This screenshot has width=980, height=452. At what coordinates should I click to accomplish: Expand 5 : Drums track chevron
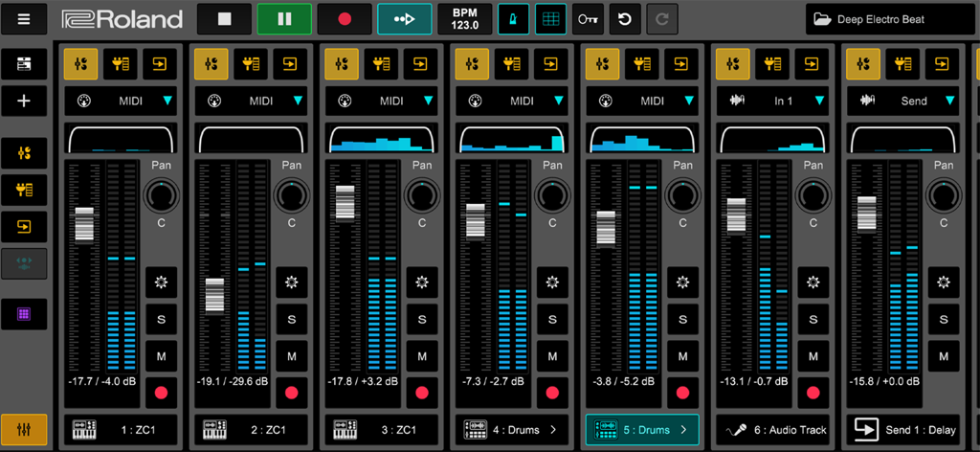[x=683, y=430]
